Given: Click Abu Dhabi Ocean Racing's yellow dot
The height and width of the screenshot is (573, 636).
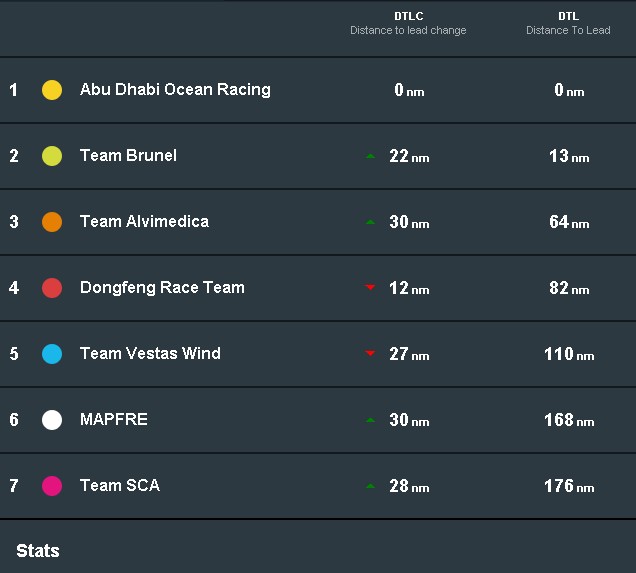Looking at the screenshot, I should (x=52, y=90).
